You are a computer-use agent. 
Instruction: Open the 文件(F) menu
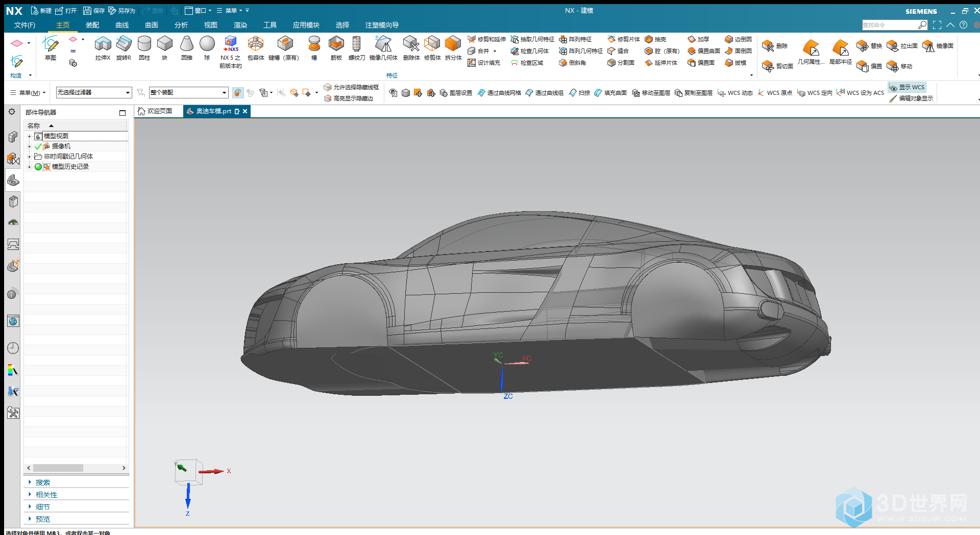click(24, 25)
